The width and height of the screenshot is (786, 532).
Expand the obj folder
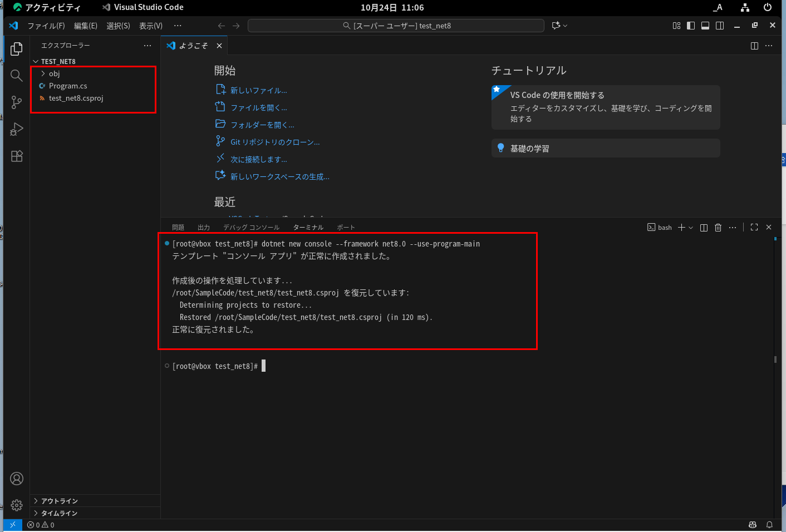54,73
